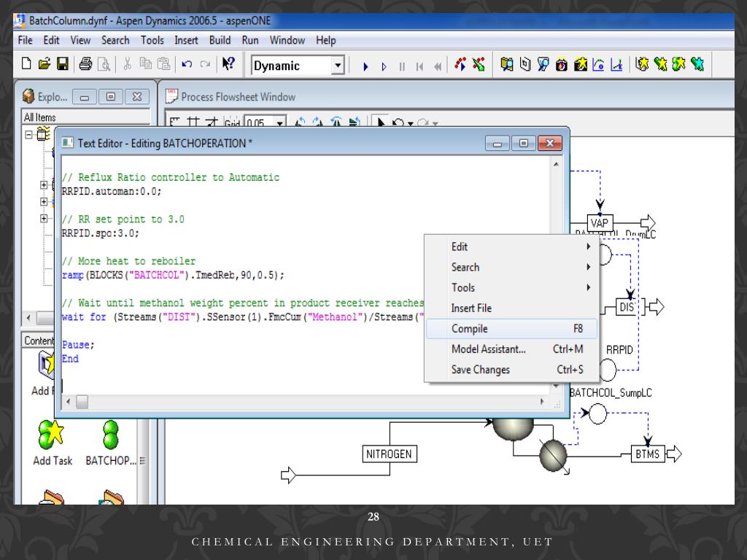The height and width of the screenshot is (560, 747).
Task: Click the New document icon
Action: (x=27, y=64)
